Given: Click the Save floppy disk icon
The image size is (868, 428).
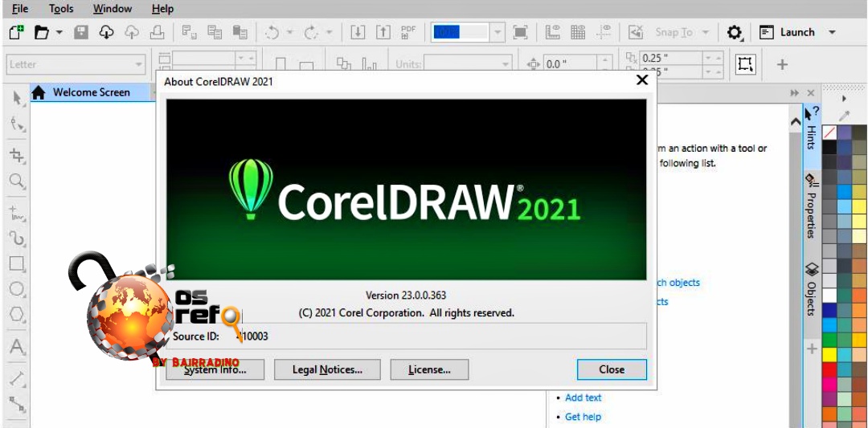Looking at the screenshot, I should click(x=81, y=33).
